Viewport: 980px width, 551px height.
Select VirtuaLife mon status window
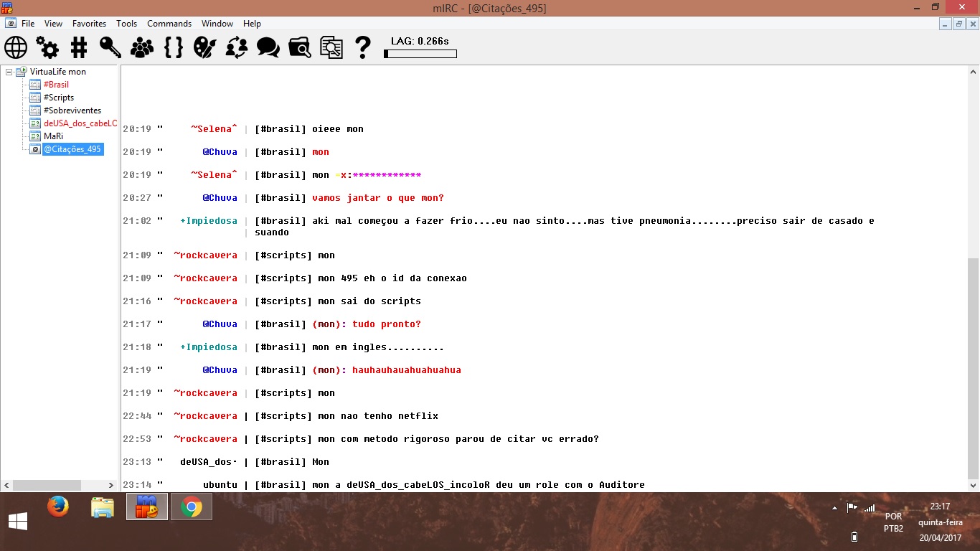tap(57, 72)
